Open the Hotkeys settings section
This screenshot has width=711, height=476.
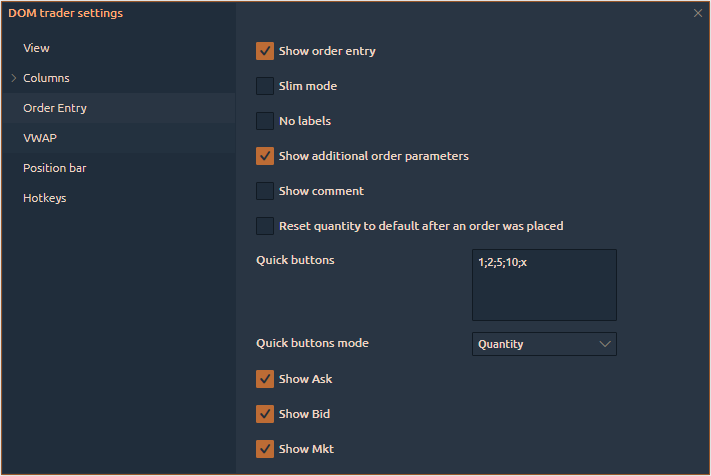point(44,198)
